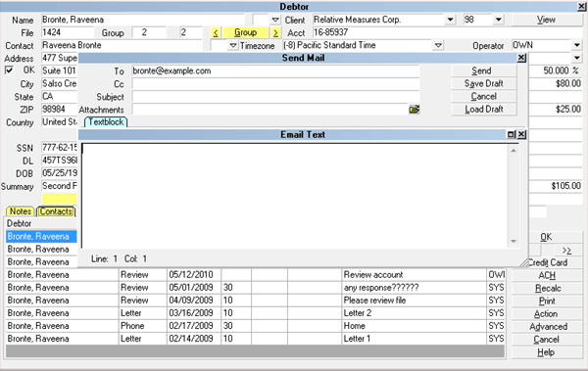This screenshot has height=371, width=588.
Task: Click the yellow field below Summary
Action: 60,199
